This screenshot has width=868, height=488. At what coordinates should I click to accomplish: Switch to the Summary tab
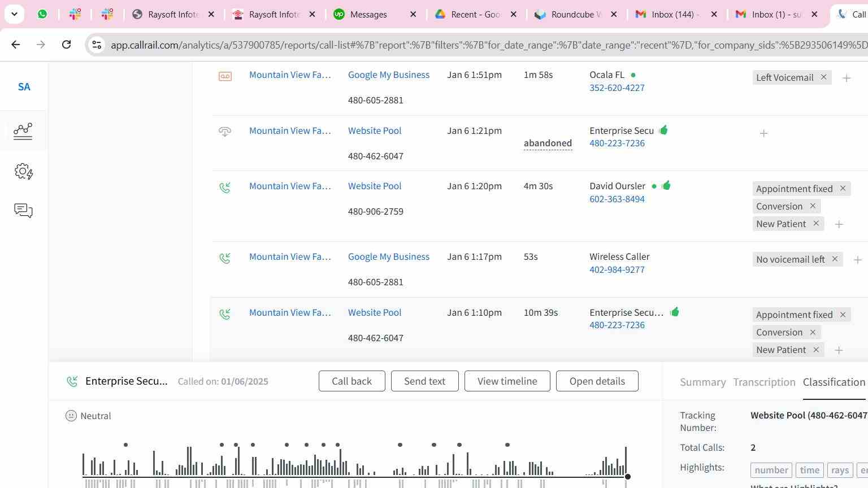tap(703, 382)
